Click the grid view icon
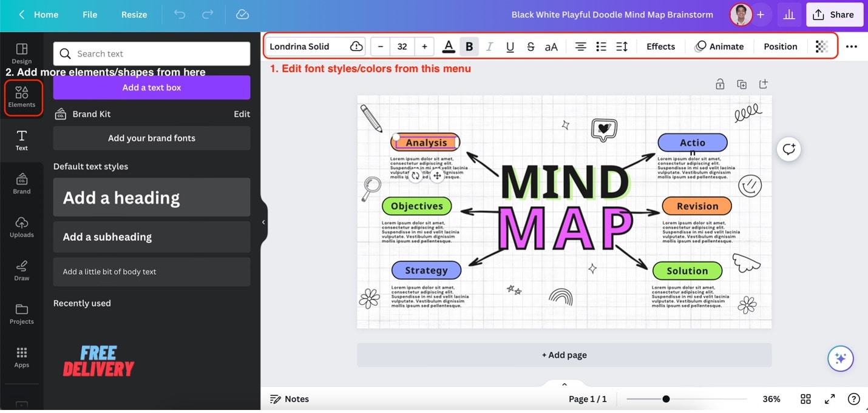 coord(805,399)
